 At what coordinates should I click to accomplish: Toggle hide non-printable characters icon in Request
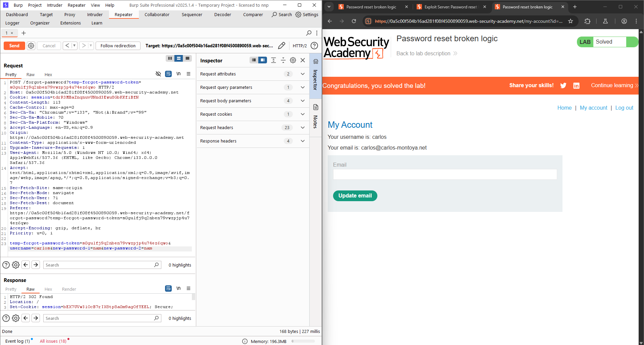(x=158, y=74)
